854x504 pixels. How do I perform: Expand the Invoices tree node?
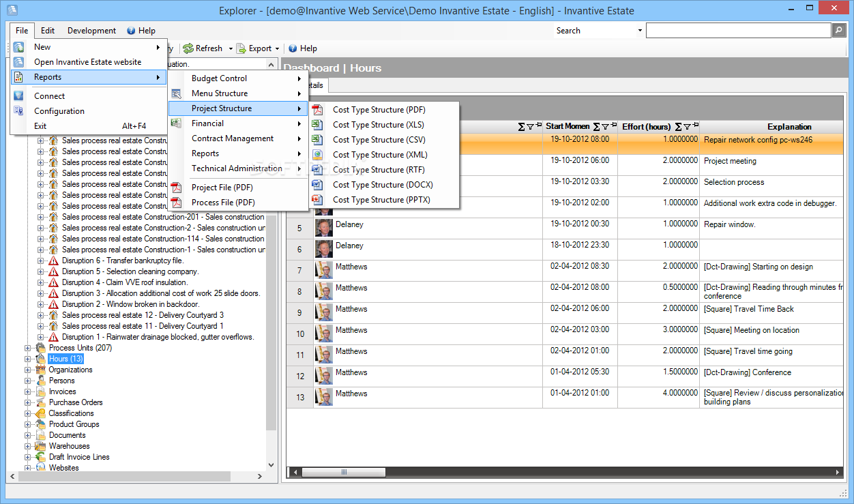(28, 391)
